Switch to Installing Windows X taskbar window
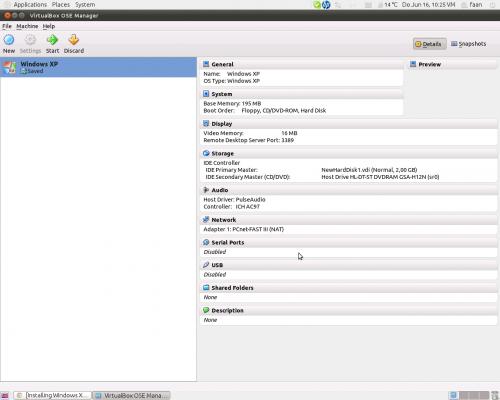 point(52,395)
